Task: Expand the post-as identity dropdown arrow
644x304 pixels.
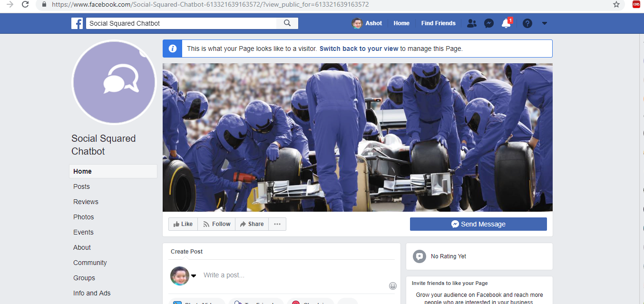Action: pos(194,276)
